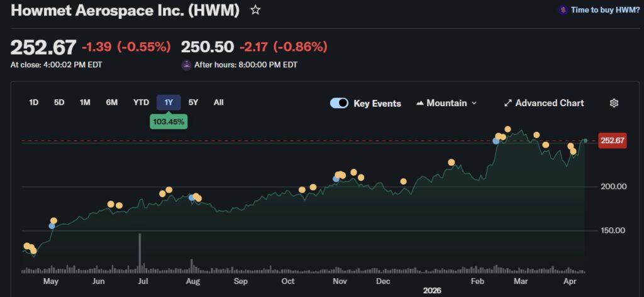Open the Advanced Chart view
This screenshot has width=644, height=297.
(x=549, y=103)
